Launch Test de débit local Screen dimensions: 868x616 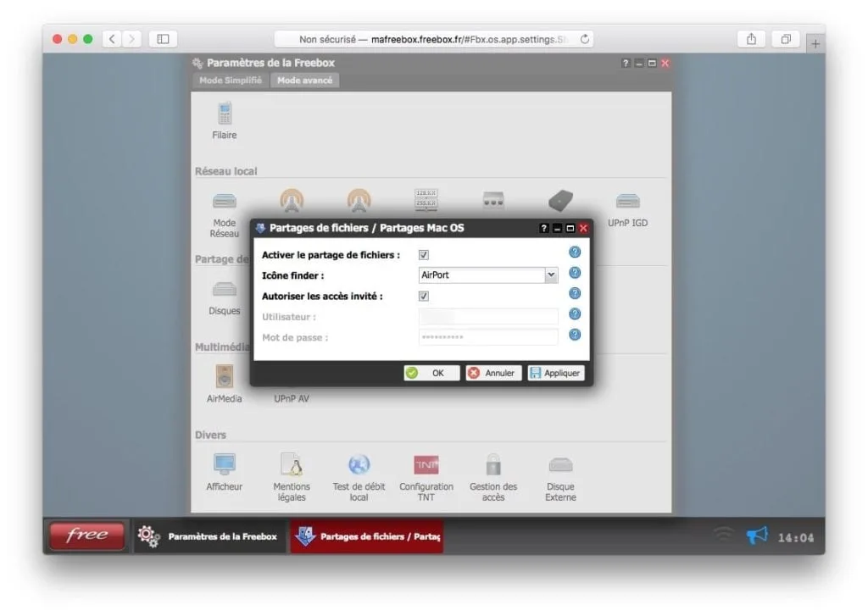pyautogui.click(x=359, y=477)
